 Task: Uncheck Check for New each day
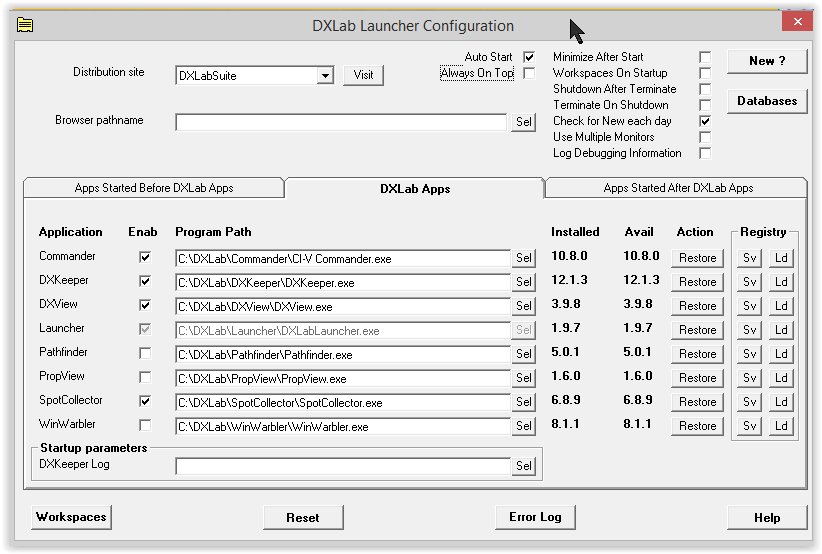click(x=705, y=121)
